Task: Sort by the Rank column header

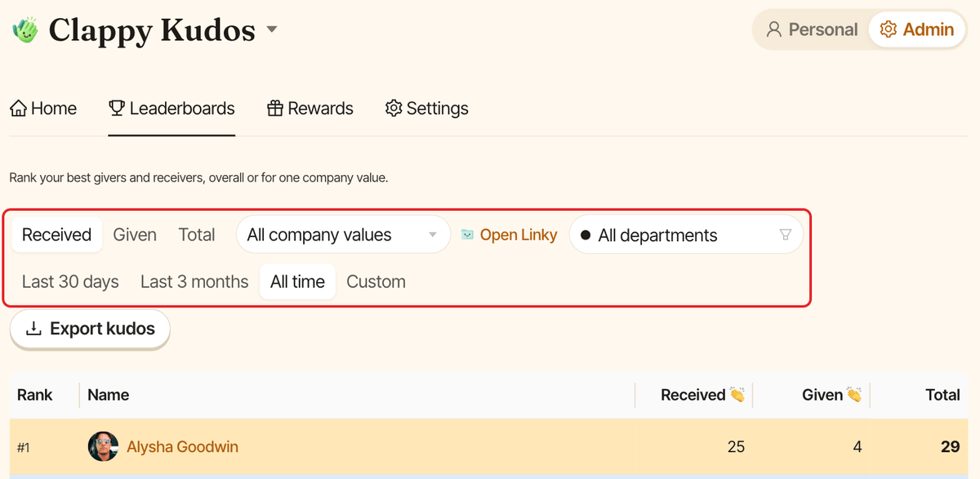Action: (x=34, y=395)
